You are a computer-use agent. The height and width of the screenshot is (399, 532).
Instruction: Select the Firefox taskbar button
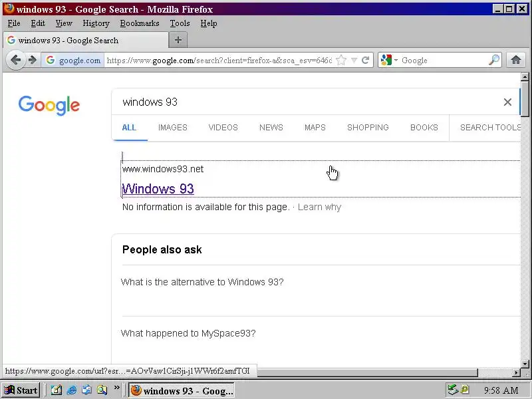pos(182,390)
